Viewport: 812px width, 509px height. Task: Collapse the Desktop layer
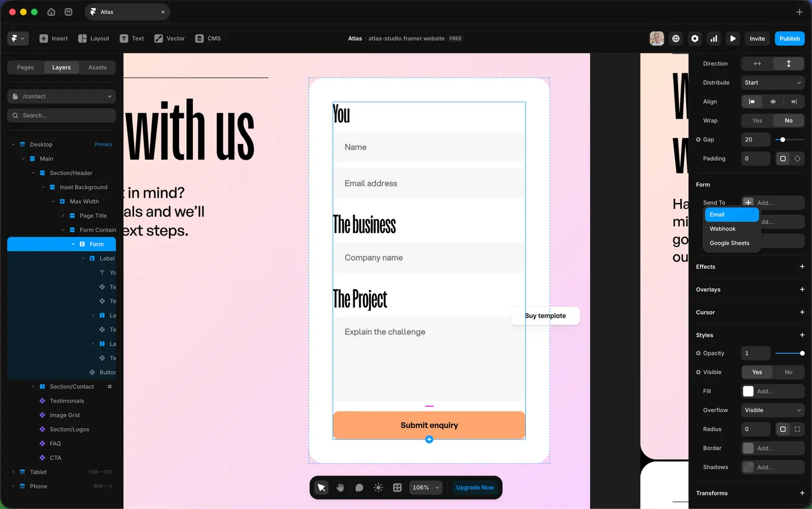(13, 145)
